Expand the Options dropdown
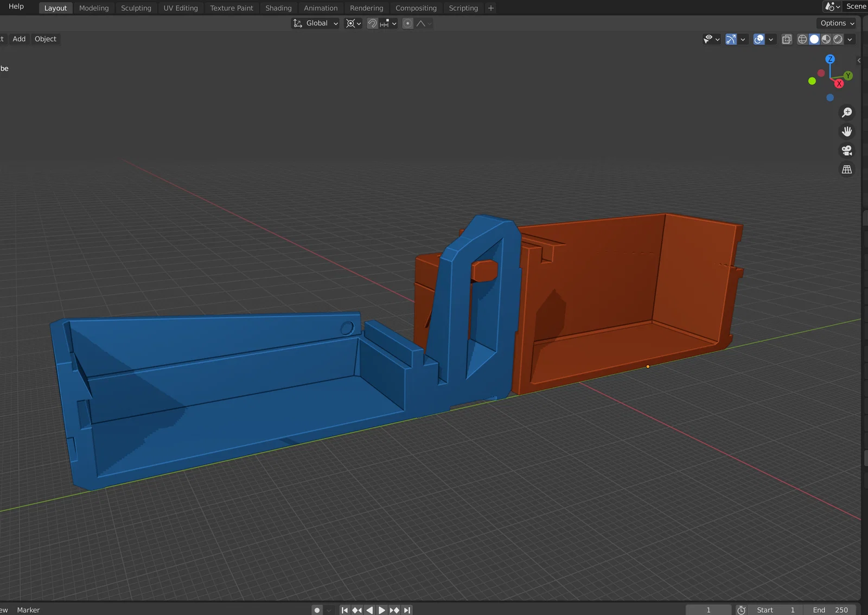 coord(837,23)
